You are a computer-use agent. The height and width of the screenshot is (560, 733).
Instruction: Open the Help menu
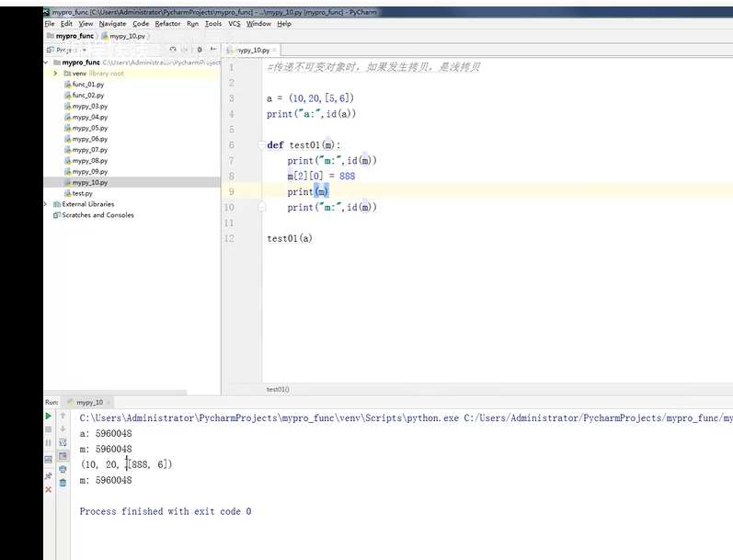pyautogui.click(x=284, y=24)
